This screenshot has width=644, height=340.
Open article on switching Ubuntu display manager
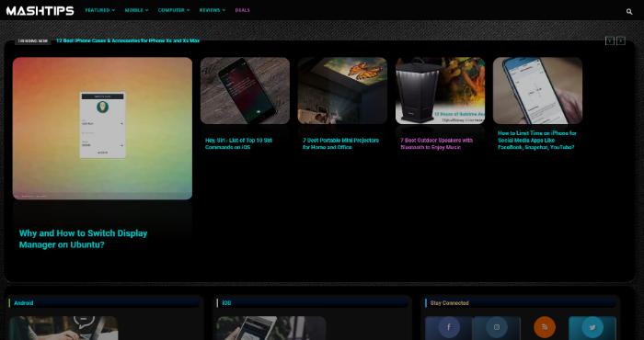pyautogui.click(x=83, y=239)
